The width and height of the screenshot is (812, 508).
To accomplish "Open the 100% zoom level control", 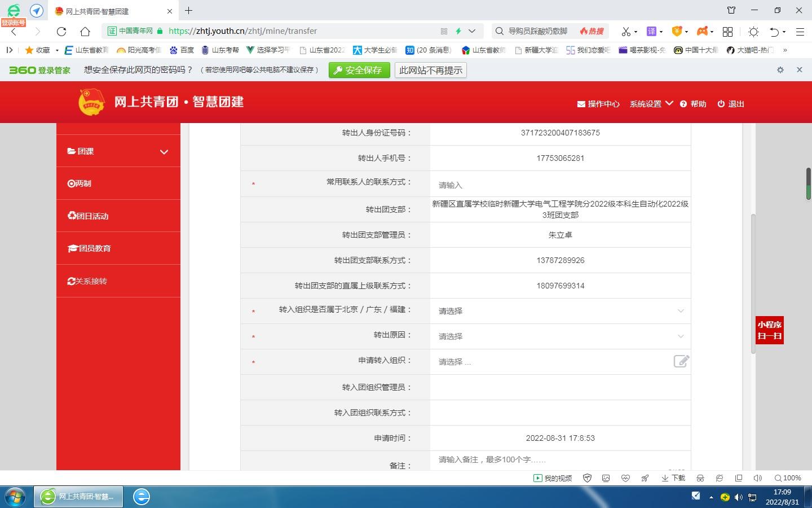I will point(788,478).
